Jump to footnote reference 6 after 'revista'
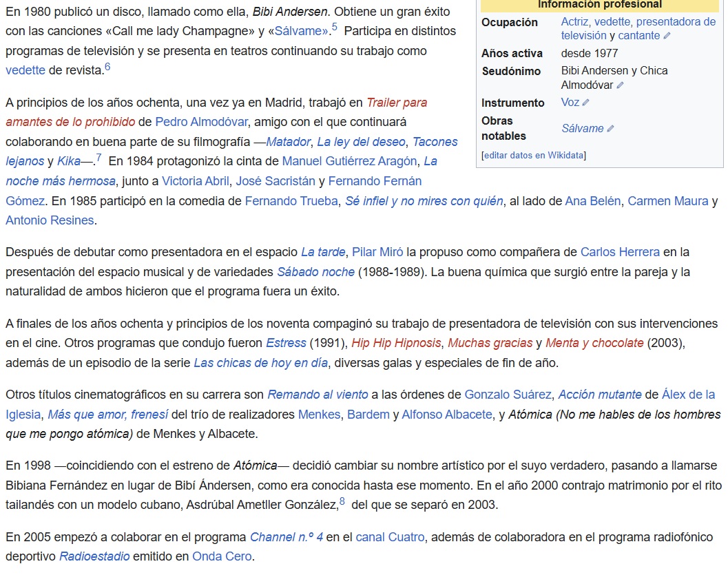The image size is (728, 575). tap(107, 67)
